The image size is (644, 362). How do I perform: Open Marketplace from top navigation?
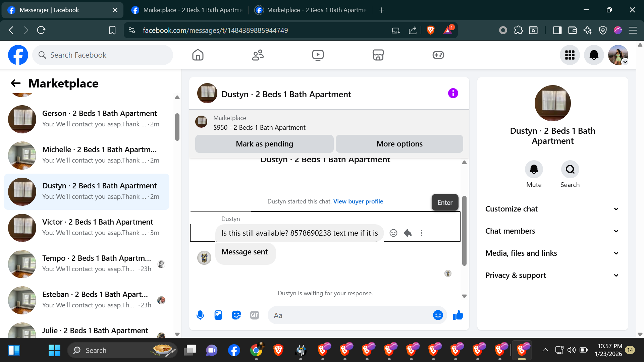click(x=378, y=55)
